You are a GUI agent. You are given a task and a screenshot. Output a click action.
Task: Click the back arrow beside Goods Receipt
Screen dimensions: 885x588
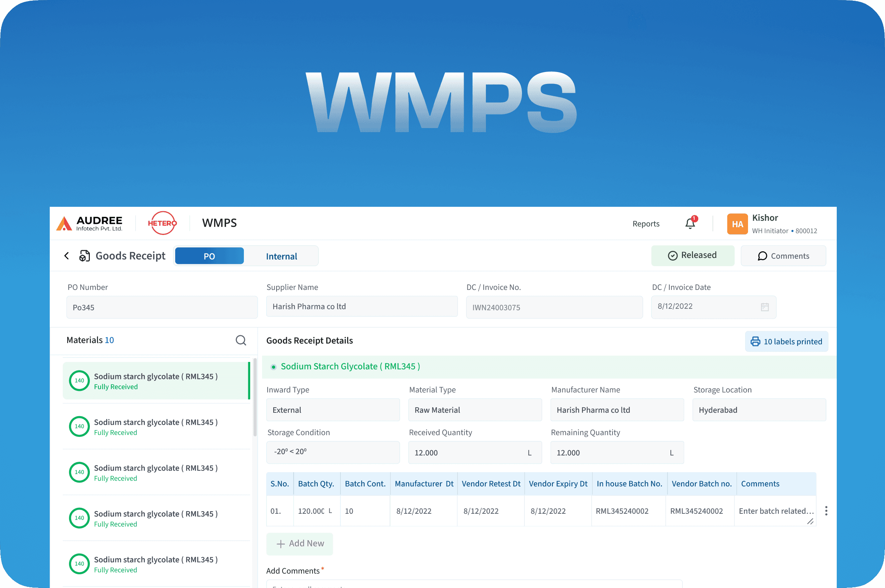pyautogui.click(x=67, y=256)
